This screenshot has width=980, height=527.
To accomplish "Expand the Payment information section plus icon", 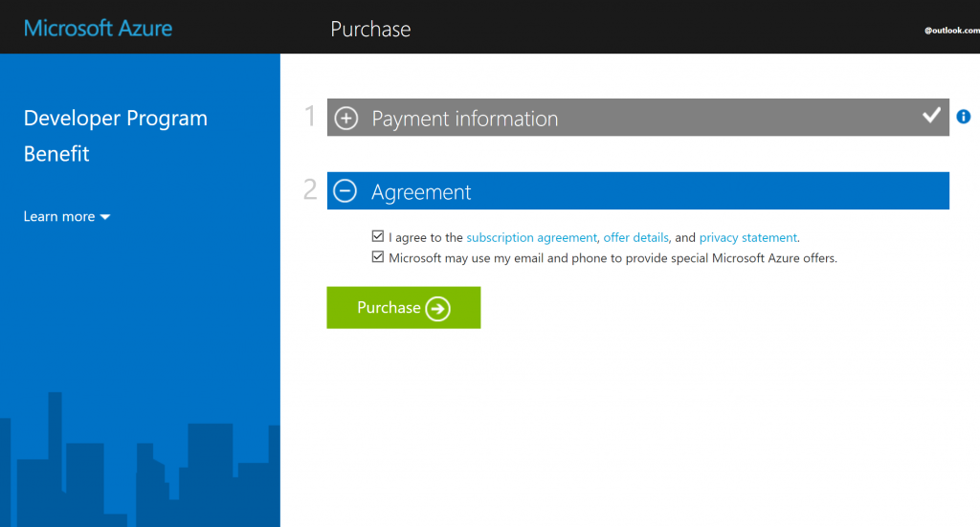I will (346, 118).
